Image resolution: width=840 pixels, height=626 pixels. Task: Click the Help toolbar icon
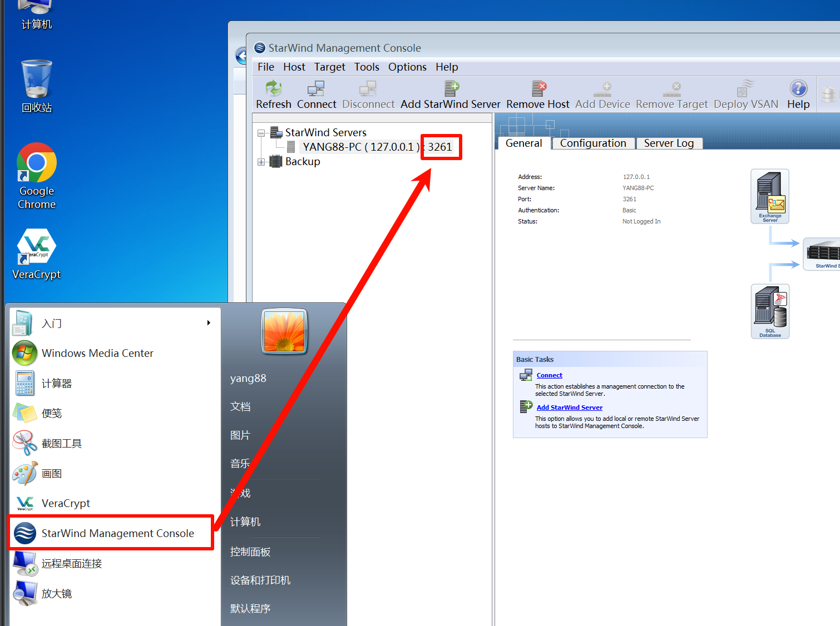pyautogui.click(x=798, y=88)
